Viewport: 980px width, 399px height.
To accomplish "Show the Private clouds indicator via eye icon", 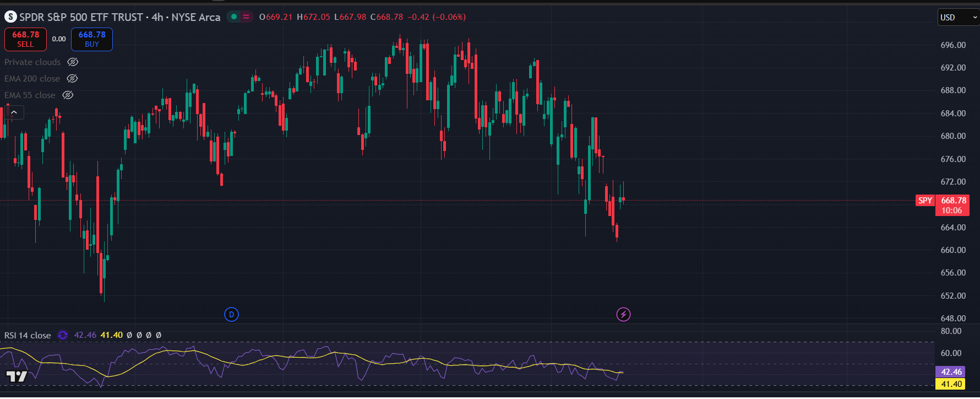I will [73, 62].
